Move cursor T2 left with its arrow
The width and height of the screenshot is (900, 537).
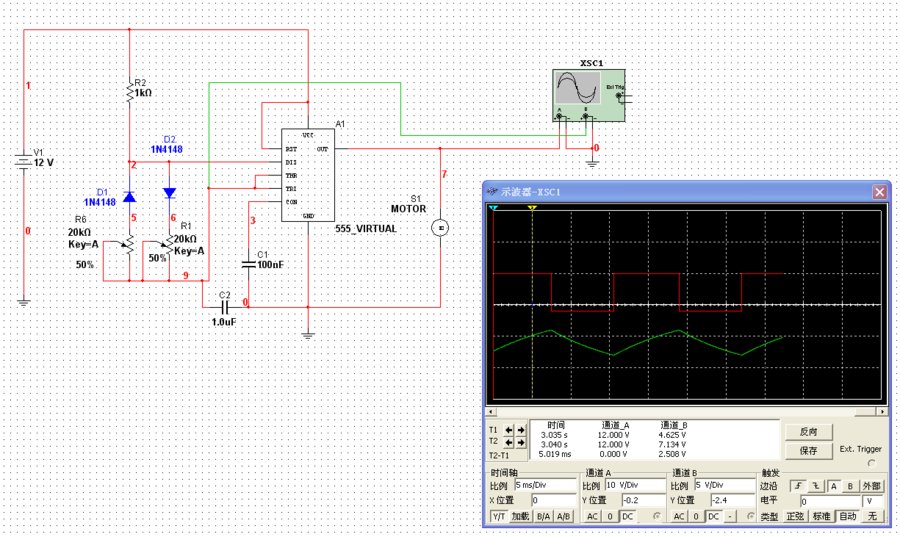click(x=509, y=442)
